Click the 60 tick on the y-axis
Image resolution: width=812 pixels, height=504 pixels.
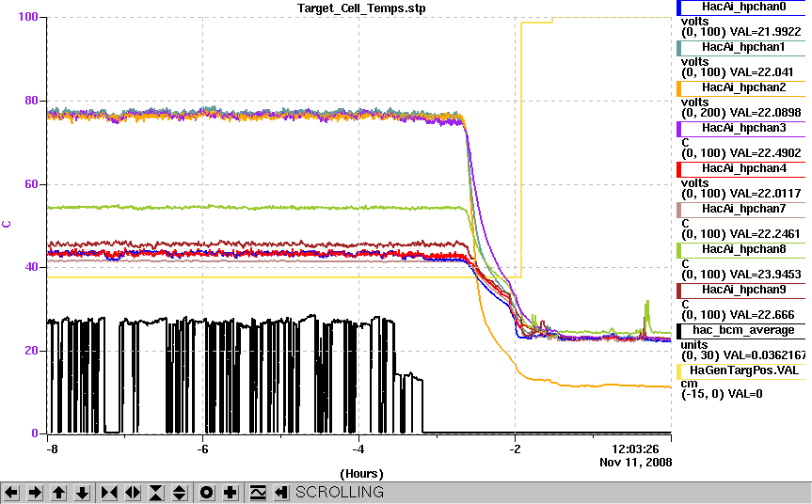point(32,184)
